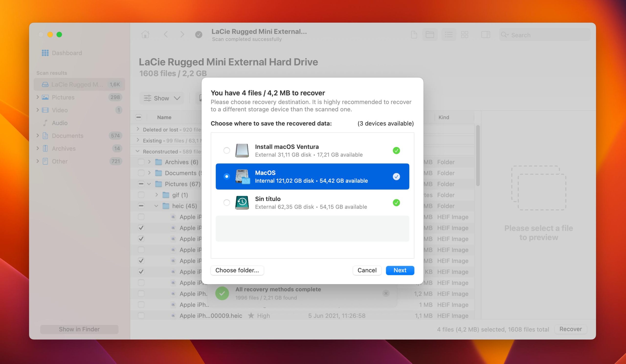Toggle the heic (45) folder checkbox
The width and height of the screenshot is (626, 364).
click(141, 206)
